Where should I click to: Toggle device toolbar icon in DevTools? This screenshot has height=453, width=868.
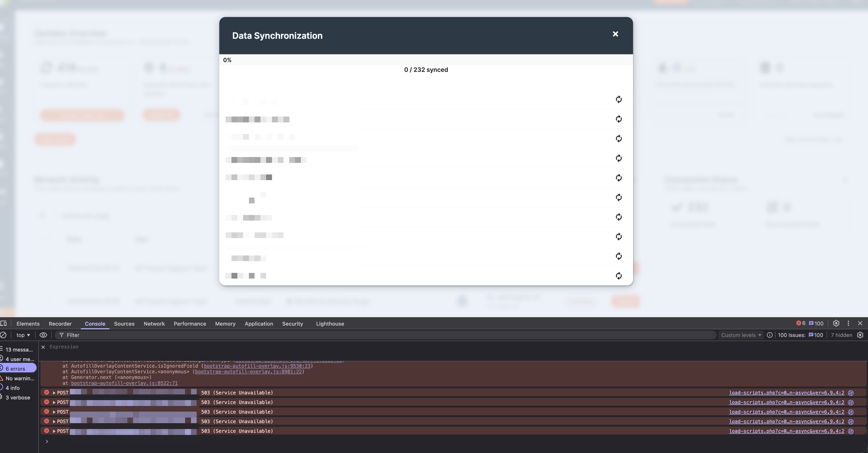[x=3, y=324]
